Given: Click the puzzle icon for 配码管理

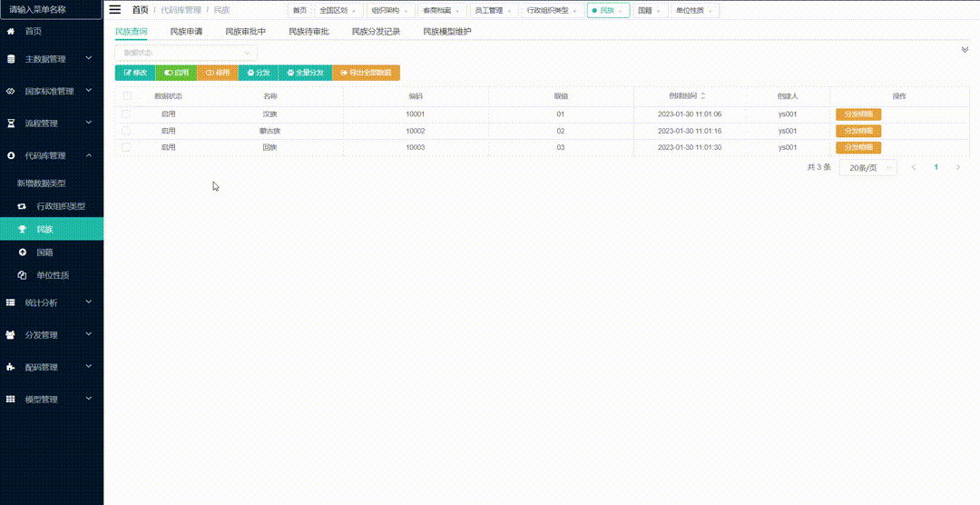Looking at the screenshot, I should click(11, 368).
